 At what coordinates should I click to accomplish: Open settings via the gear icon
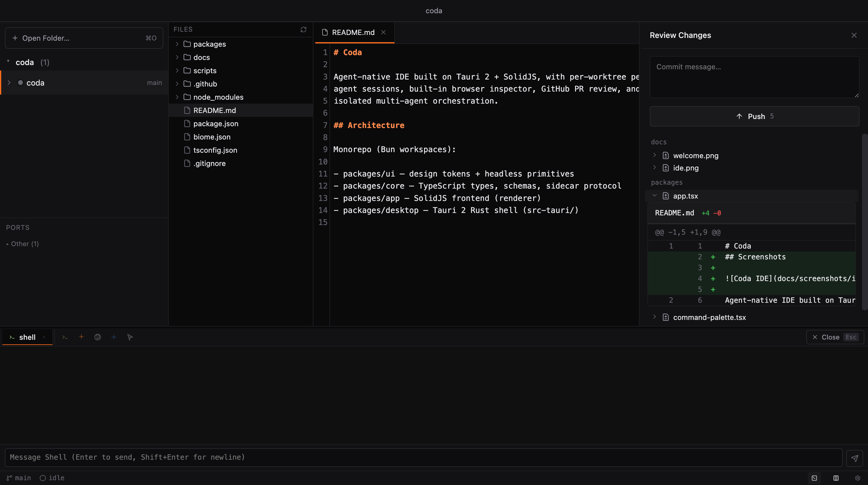pyautogui.click(x=857, y=478)
